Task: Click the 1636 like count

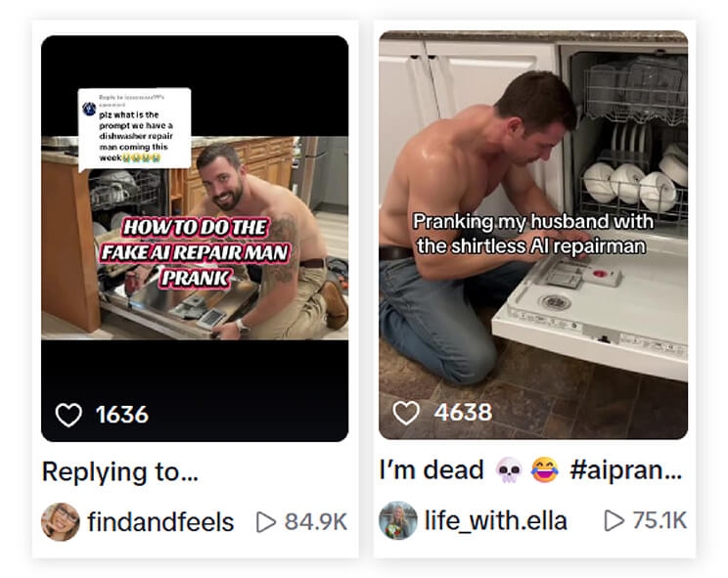Action: pos(122,415)
